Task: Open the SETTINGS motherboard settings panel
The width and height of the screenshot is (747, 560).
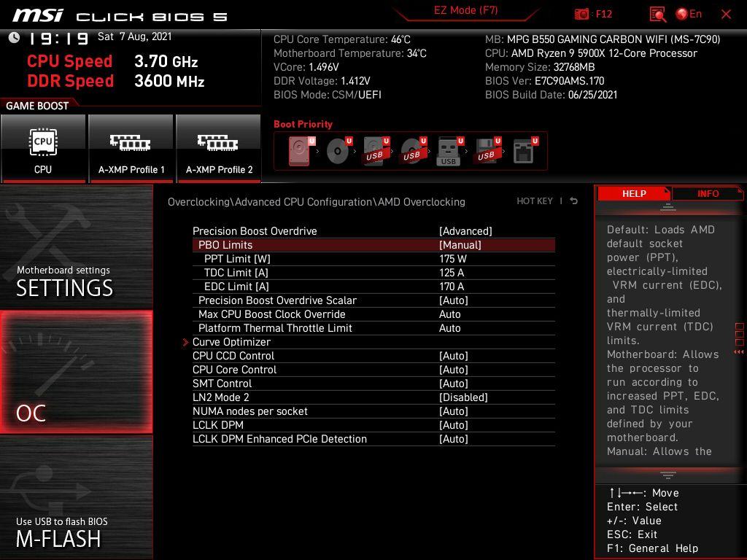Action: [76, 246]
